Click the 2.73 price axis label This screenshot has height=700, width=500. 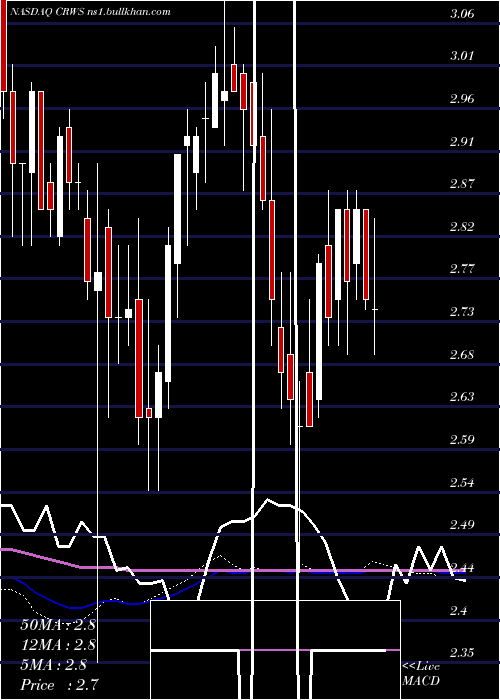point(462,312)
